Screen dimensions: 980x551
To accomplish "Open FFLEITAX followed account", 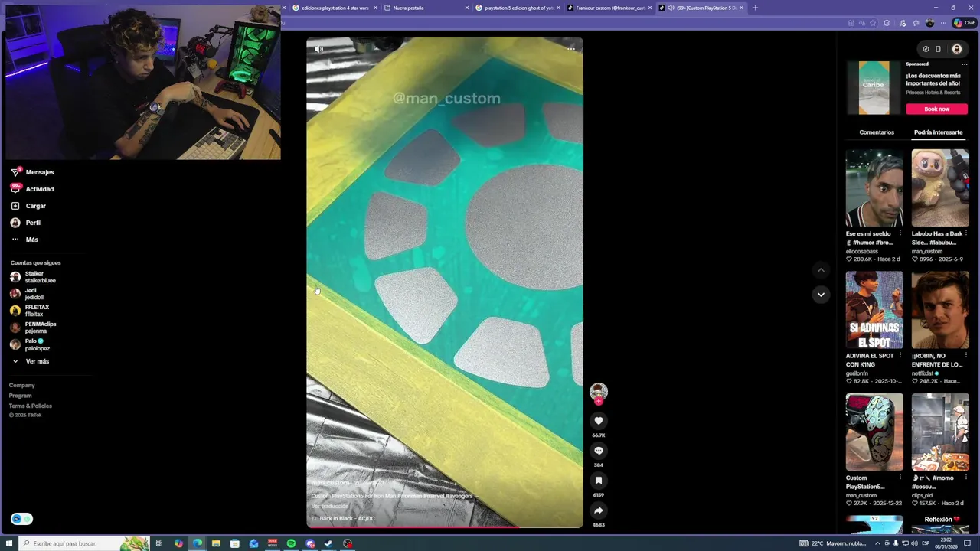I will coord(30,311).
